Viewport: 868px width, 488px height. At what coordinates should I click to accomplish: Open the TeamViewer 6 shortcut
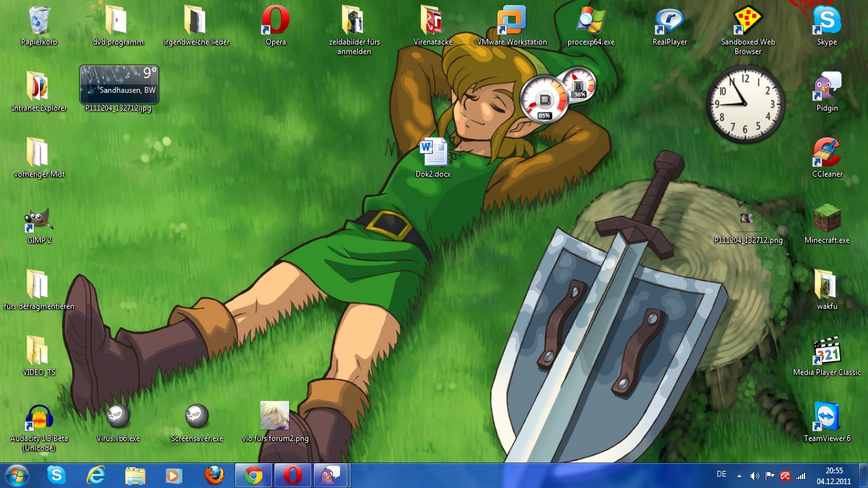click(x=827, y=417)
